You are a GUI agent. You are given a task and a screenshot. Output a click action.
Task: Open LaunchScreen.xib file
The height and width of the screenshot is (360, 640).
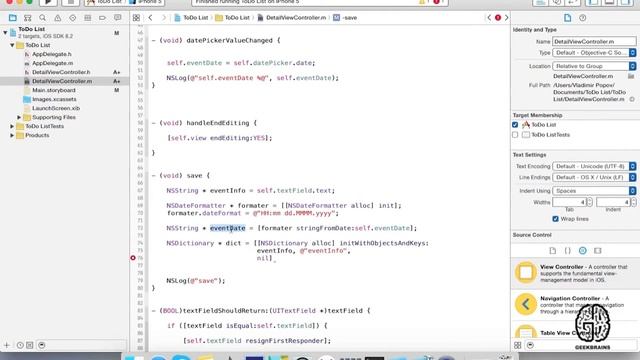click(x=56, y=108)
